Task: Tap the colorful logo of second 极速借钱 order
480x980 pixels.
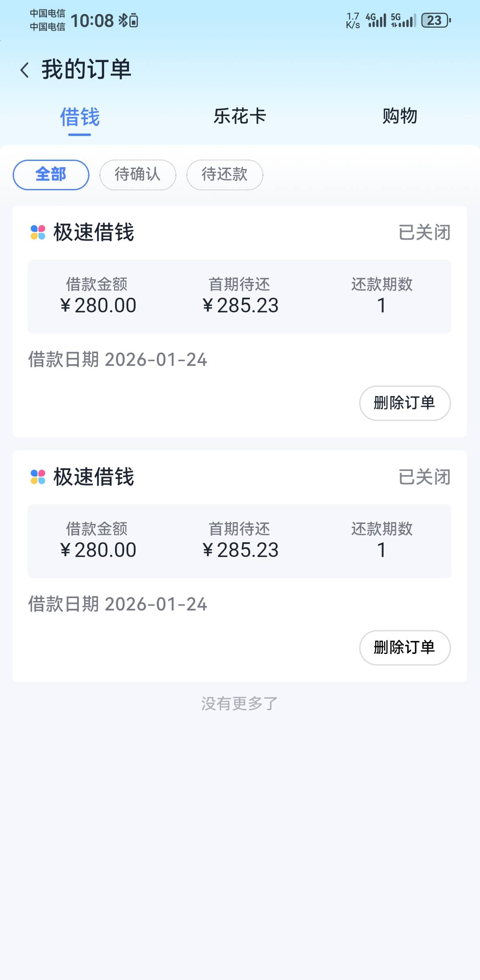Action: (x=38, y=477)
